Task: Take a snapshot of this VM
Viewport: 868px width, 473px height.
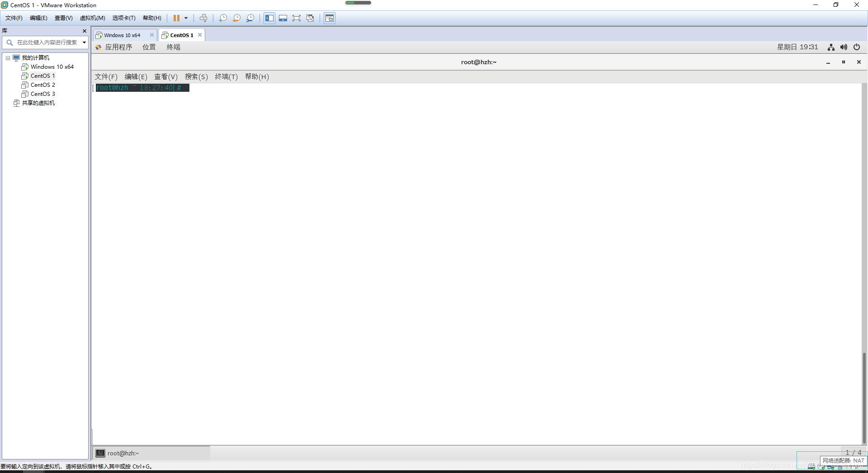Action: click(223, 18)
